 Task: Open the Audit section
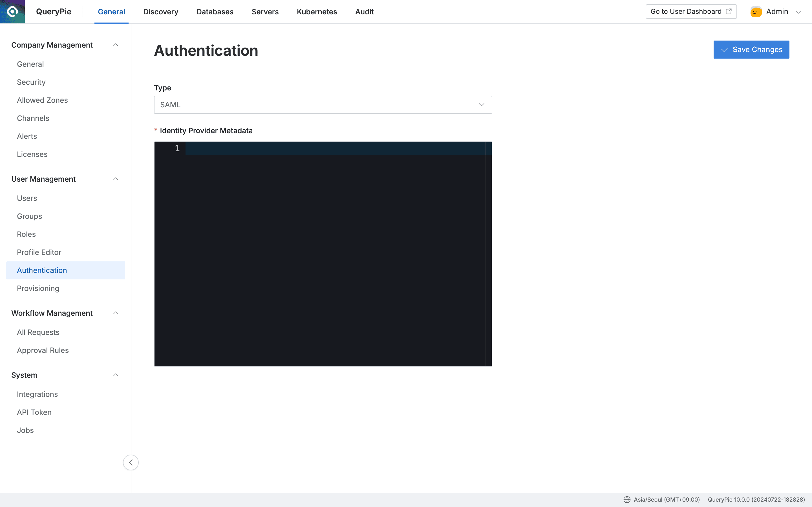pyautogui.click(x=364, y=11)
